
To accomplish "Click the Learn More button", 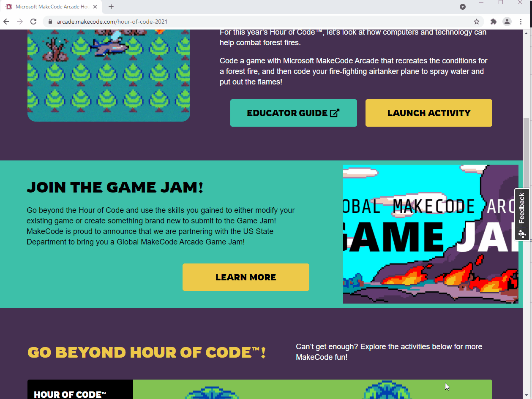I will pos(246,277).
